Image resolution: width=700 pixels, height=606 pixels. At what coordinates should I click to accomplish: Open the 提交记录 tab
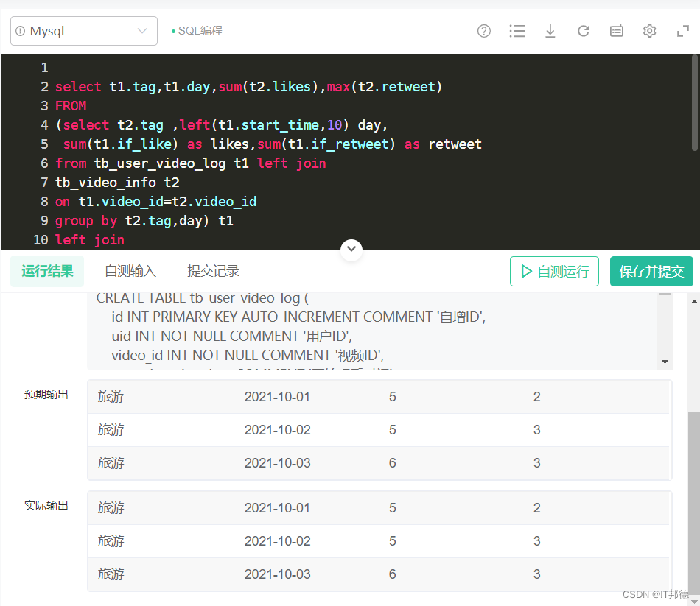coord(213,271)
